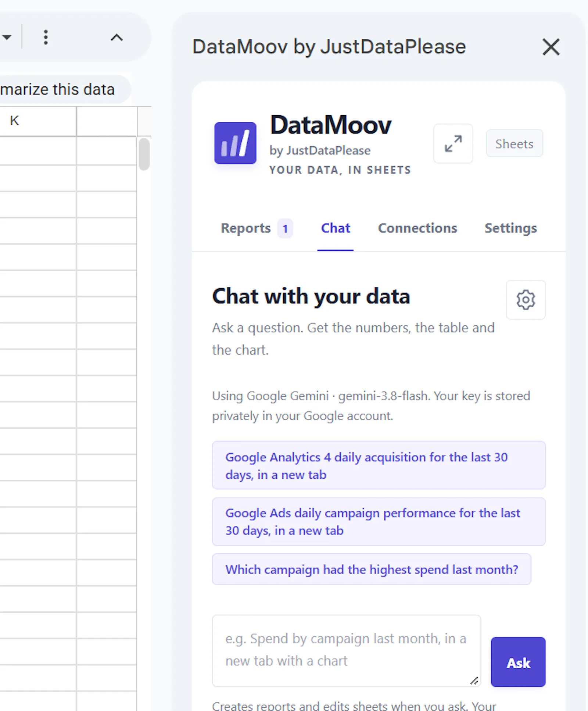Choose the Google Ads daily campaign performance suggestion
This screenshot has height=711, width=588.
[379, 522]
